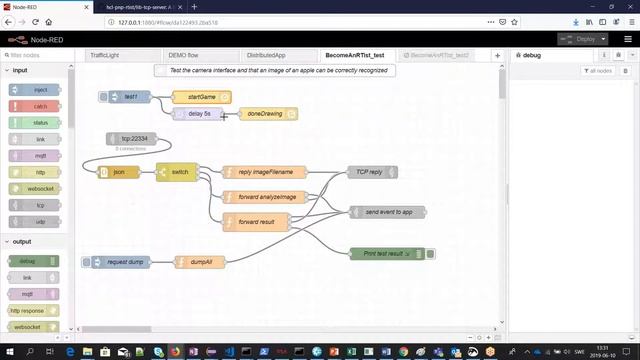Select the reply imageFilename function node
Viewport: 640px width, 360px height.
[x=265, y=172]
